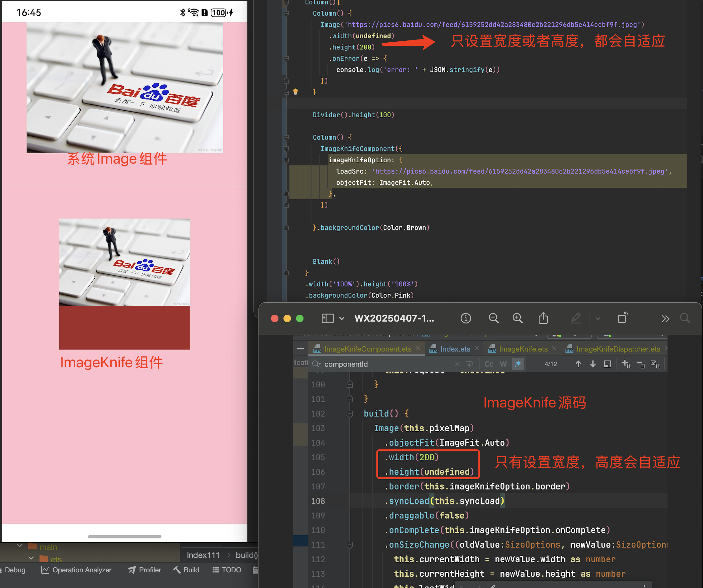Unselect occurrence icon in find bar
The width and height of the screenshot is (703, 588).
click(x=641, y=364)
